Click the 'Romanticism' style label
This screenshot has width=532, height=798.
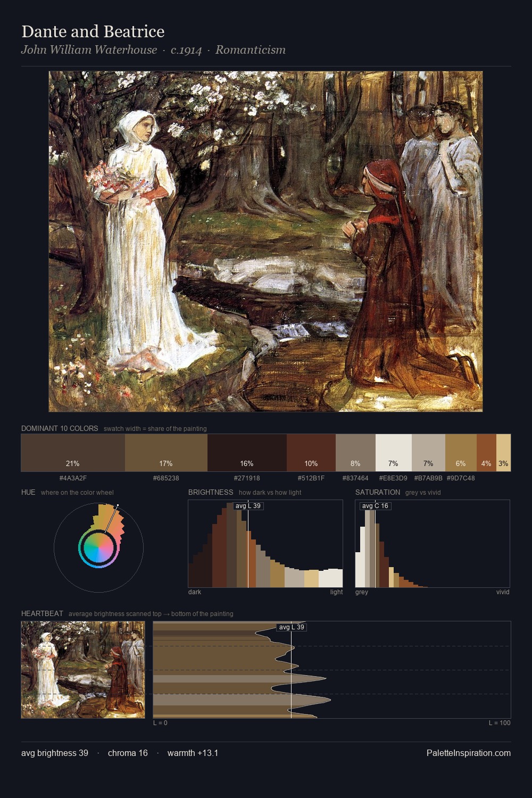click(x=251, y=50)
